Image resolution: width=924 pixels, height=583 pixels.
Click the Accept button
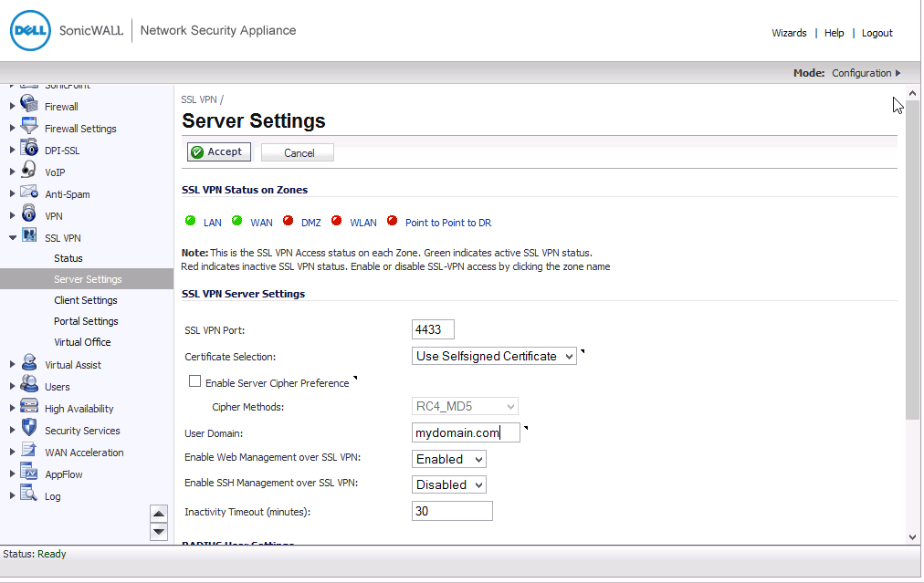(x=219, y=152)
